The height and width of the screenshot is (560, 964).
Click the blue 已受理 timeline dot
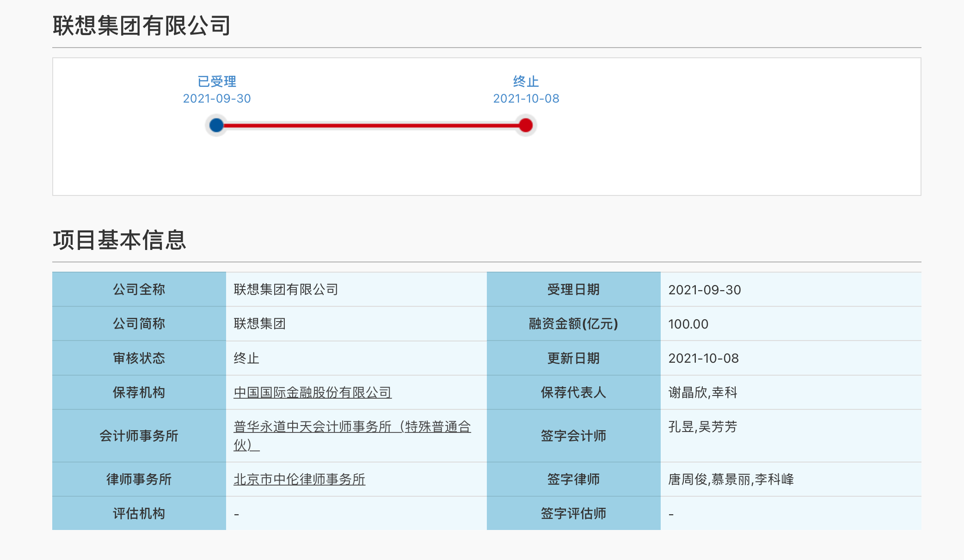[216, 125]
